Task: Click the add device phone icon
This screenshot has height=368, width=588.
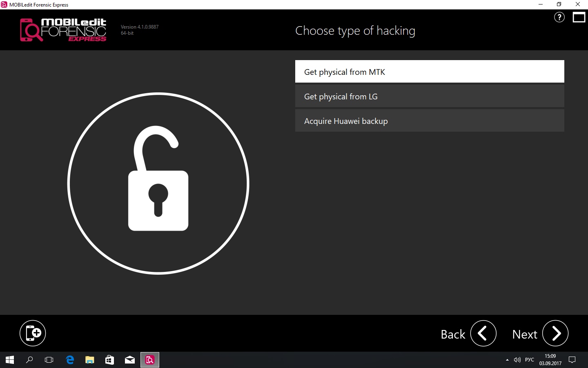Action: point(33,333)
